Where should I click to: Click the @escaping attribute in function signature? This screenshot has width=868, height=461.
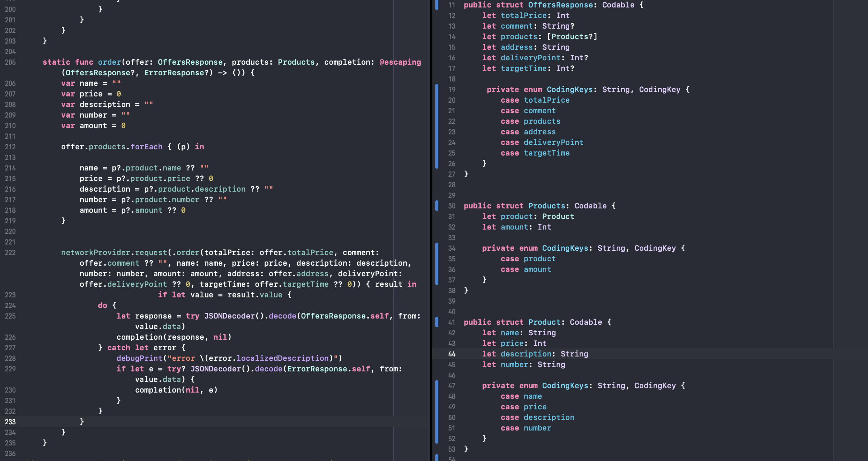point(400,62)
